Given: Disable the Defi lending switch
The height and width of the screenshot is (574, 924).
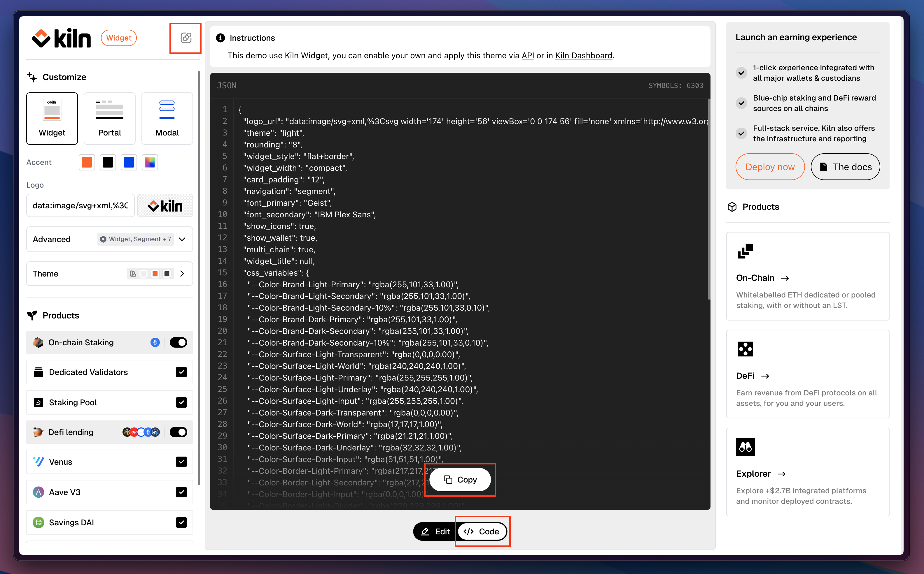Looking at the screenshot, I should (178, 432).
